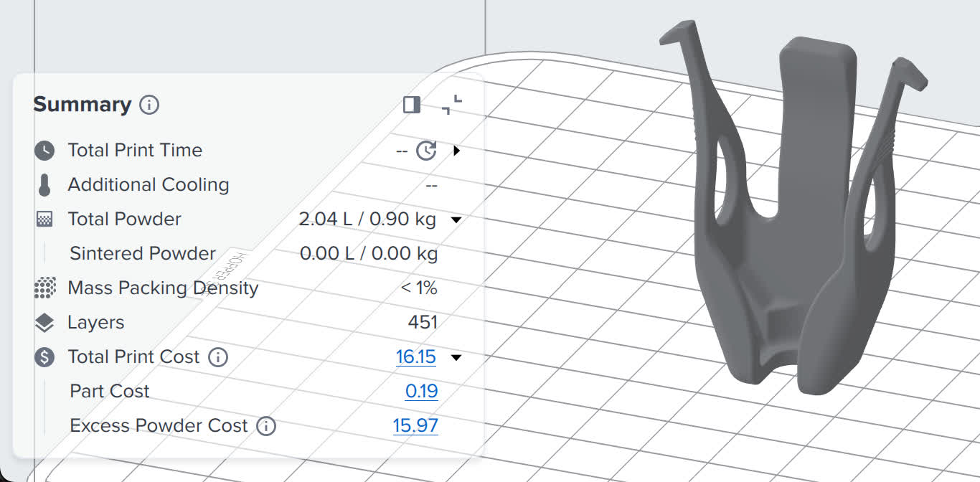The image size is (980, 482).
Task: Collapse the Total Print Cost breakdown arrow
Action: [456, 357]
